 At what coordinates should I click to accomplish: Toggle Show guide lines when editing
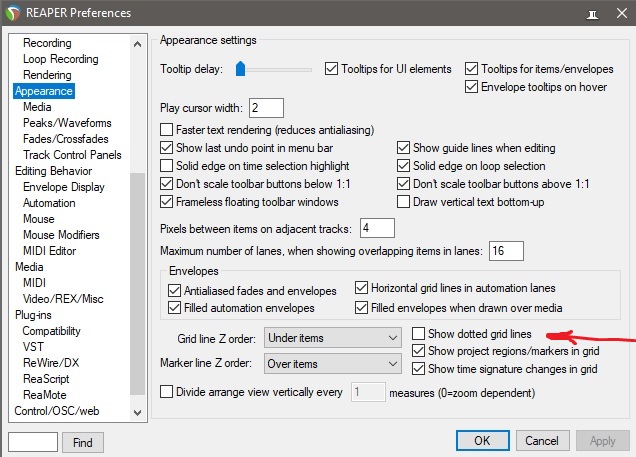pos(403,148)
